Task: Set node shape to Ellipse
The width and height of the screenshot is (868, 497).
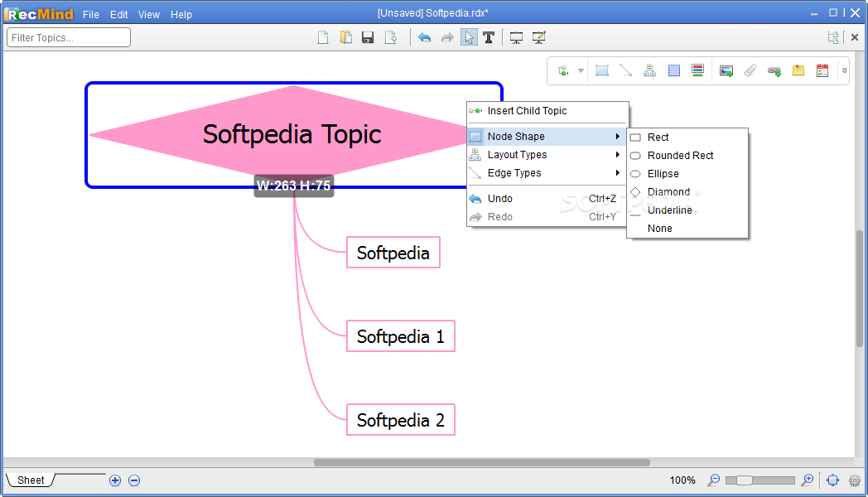Action: 687,174
